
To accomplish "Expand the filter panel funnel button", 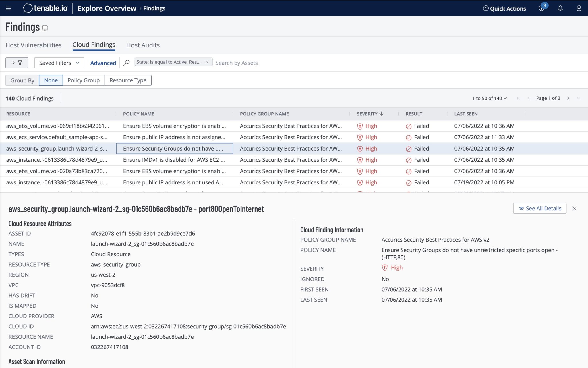I will 17,63.
